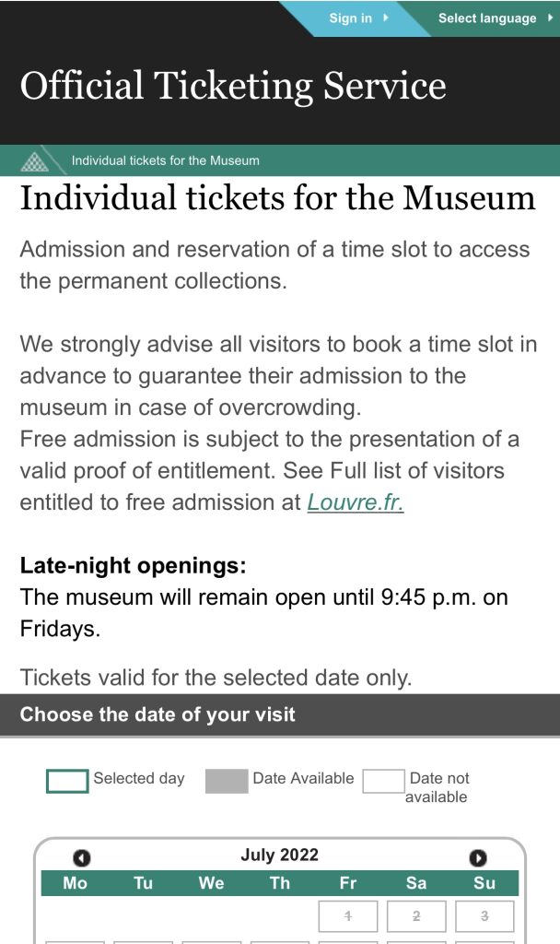
Task: Select the Individual tickets for the Museum breadcrumb
Action: [x=166, y=160]
